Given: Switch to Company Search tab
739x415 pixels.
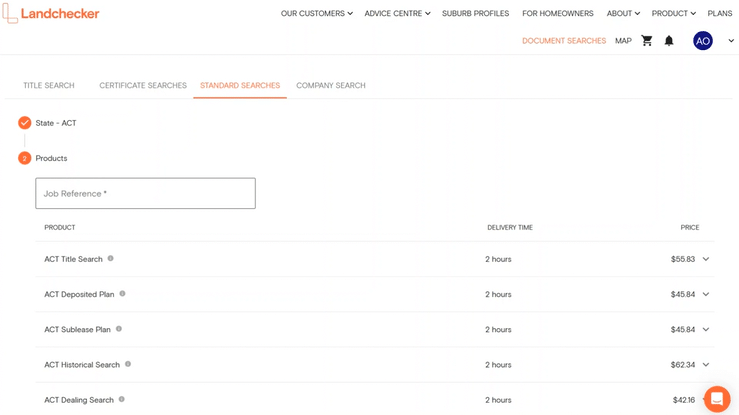Looking at the screenshot, I should tap(331, 85).
